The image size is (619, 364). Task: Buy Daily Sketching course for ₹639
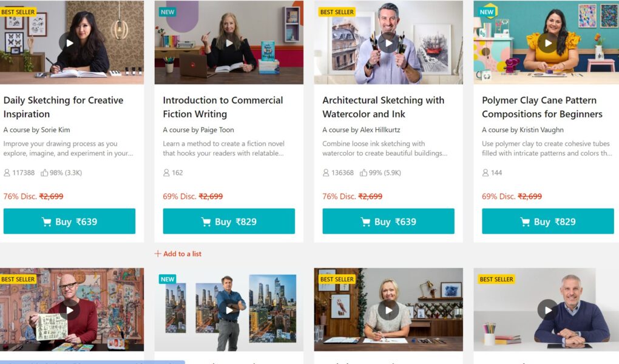(x=69, y=221)
